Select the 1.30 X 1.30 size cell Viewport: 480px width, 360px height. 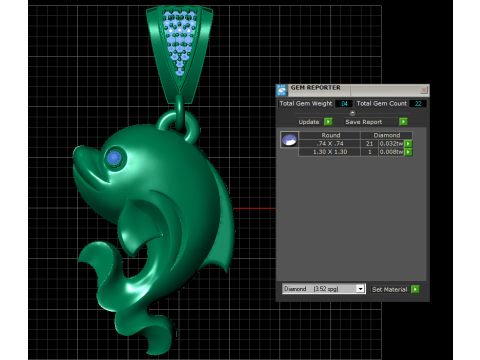coord(330,152)
